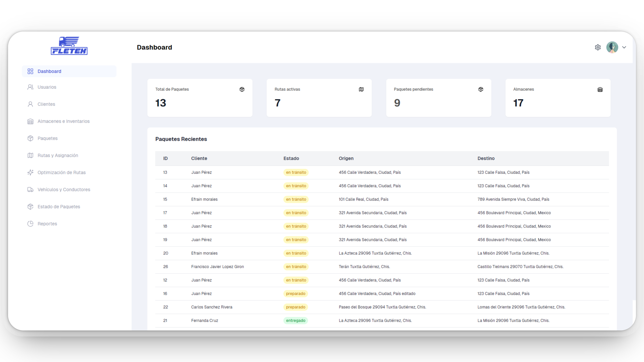Select client Carlos Sanchez Rivera
The image size is (644, 362).
pyautogui.click(x=212, y=307)
